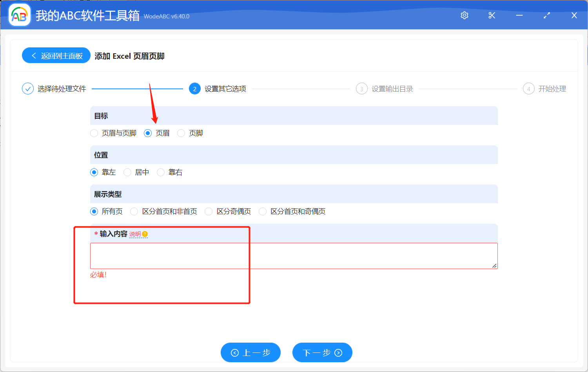The width and height of the screenshot is (588, 372).
Task: Click the step 4 circle for 开始处理
Action: pyautogui.click(x=528, y=88)
